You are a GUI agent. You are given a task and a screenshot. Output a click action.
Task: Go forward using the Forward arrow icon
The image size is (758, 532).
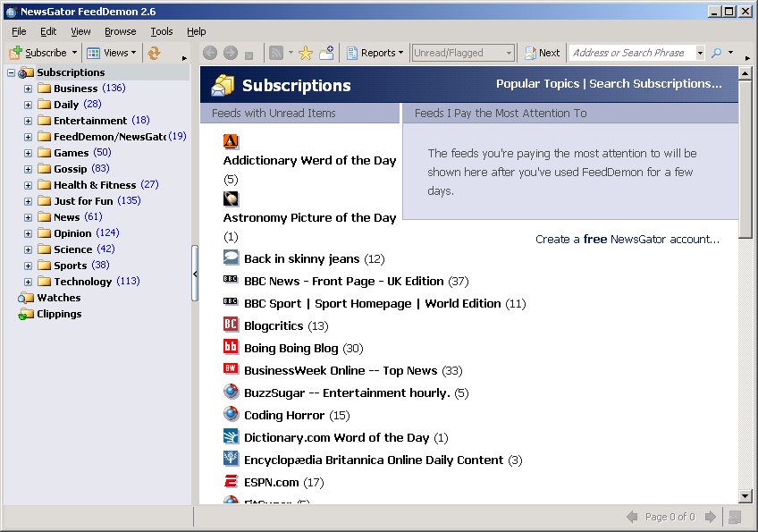231,53
